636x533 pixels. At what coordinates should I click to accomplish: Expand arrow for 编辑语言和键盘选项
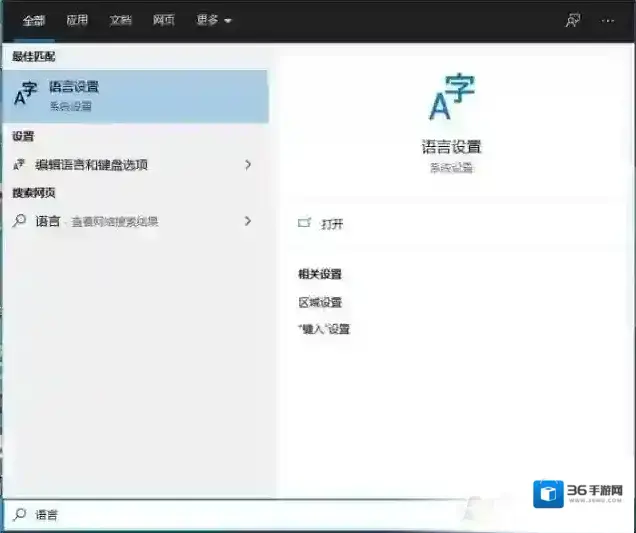pos(248,165)
